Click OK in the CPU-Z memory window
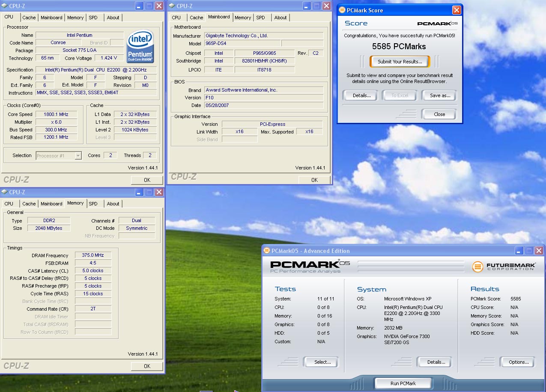 147,366
